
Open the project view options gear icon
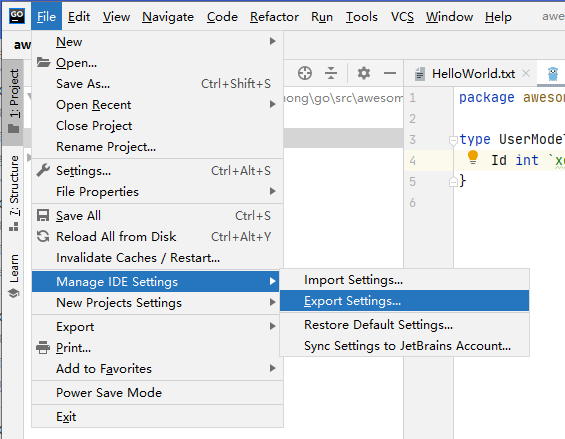tap(364, 73)
